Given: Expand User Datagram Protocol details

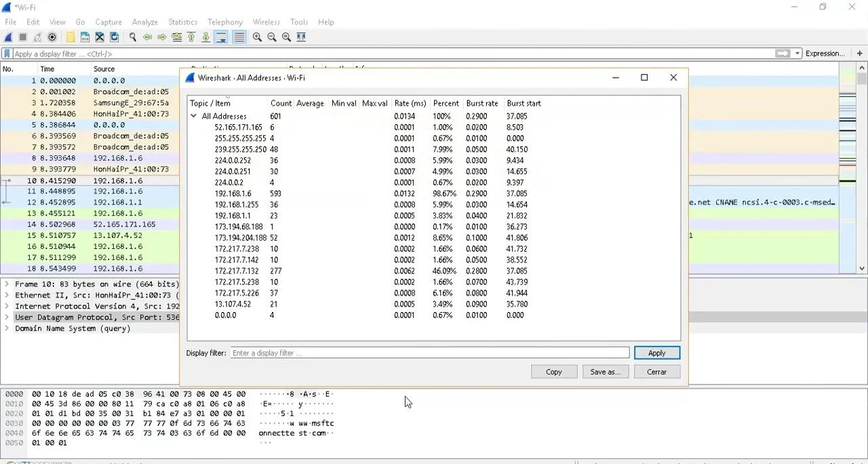Looking at the screenshot, I should pyautogui.click(x=7, y=317).
